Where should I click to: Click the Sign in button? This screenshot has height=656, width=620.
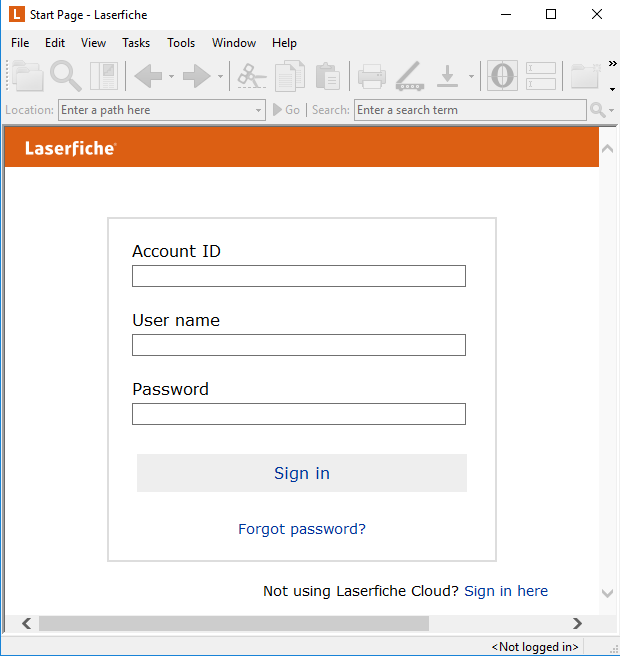coord(302,473)
